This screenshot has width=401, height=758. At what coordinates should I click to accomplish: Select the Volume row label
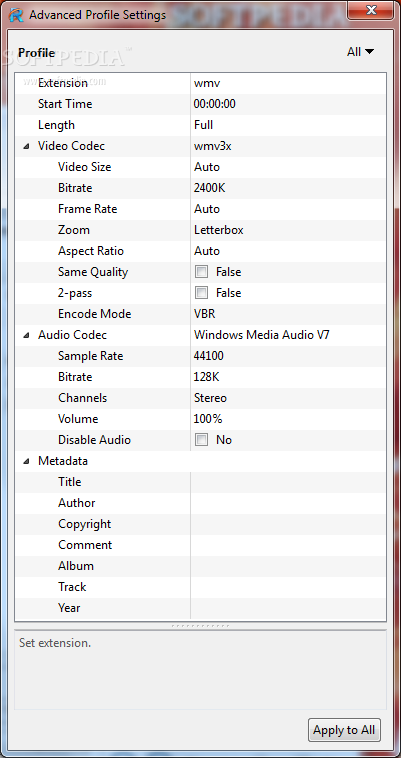coord(78,419)
